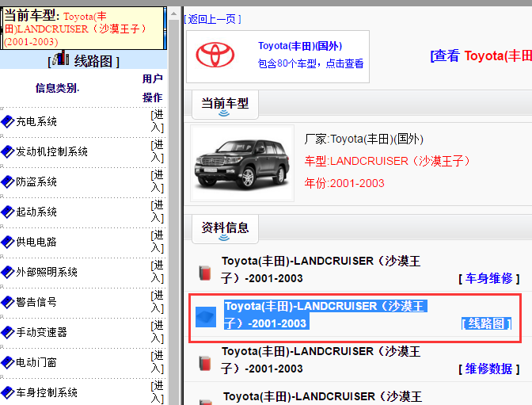Open the 车身维修 link

pyautogui.click(x=489, y=279)
